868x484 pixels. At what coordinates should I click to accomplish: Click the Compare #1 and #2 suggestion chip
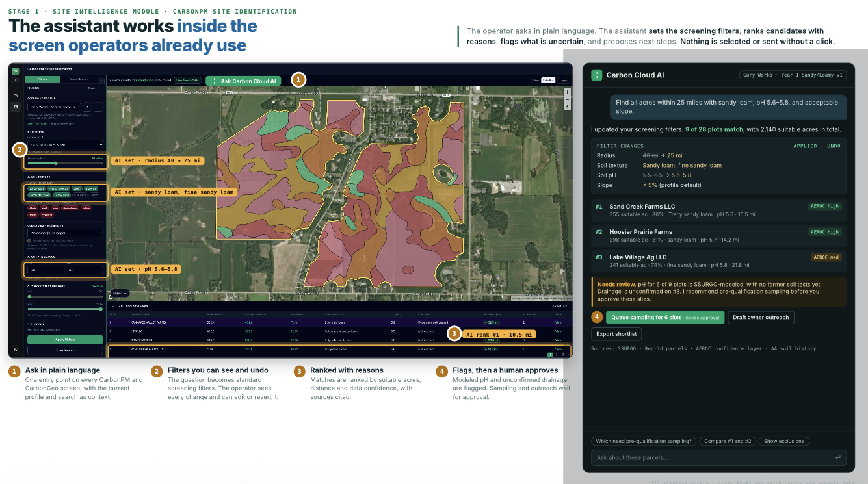click(728, 441)
